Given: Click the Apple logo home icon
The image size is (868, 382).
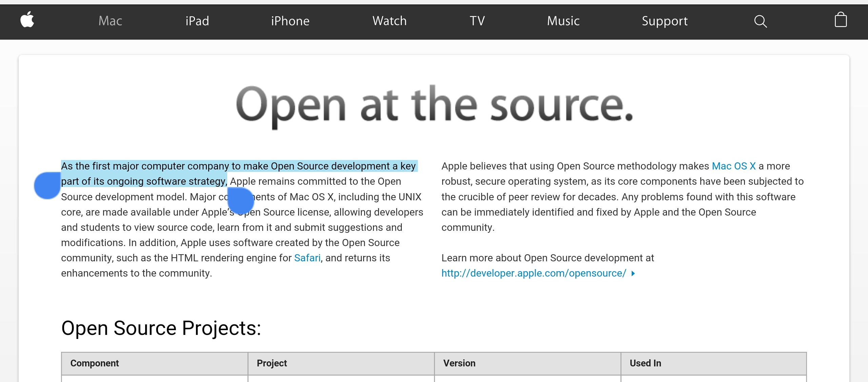Looking at the screenshot, I should click(27, 20).
